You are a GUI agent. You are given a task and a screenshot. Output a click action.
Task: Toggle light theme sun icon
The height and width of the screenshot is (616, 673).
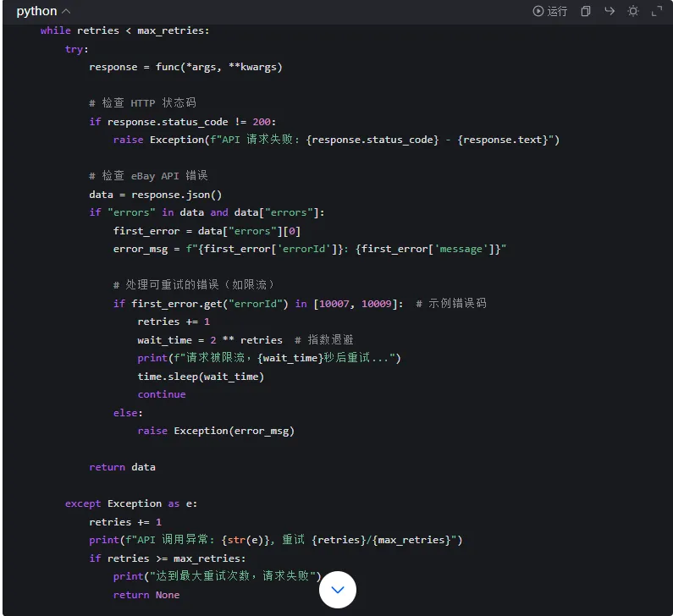[x=633, y=11]
